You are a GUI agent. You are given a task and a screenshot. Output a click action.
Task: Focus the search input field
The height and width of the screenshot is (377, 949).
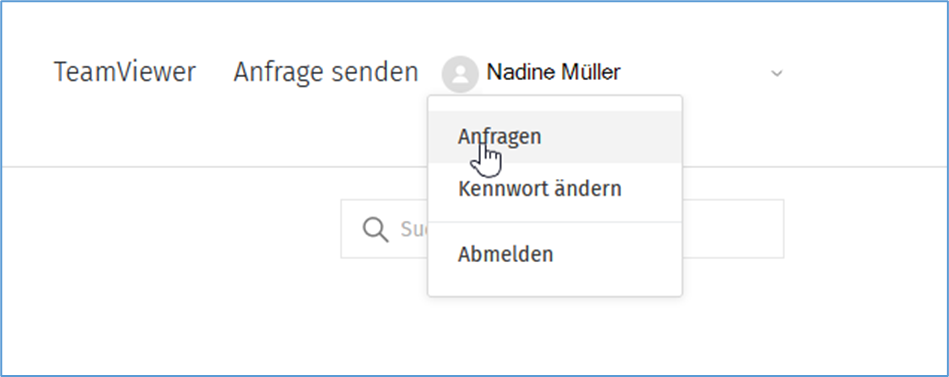pyautogui.click(x=562, y=229)
